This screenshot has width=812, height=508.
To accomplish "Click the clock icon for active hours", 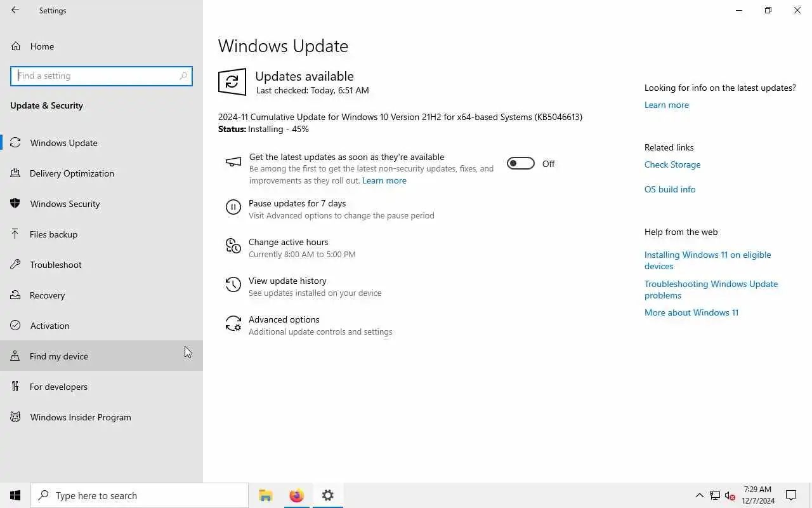I will (x=233, y=246).
